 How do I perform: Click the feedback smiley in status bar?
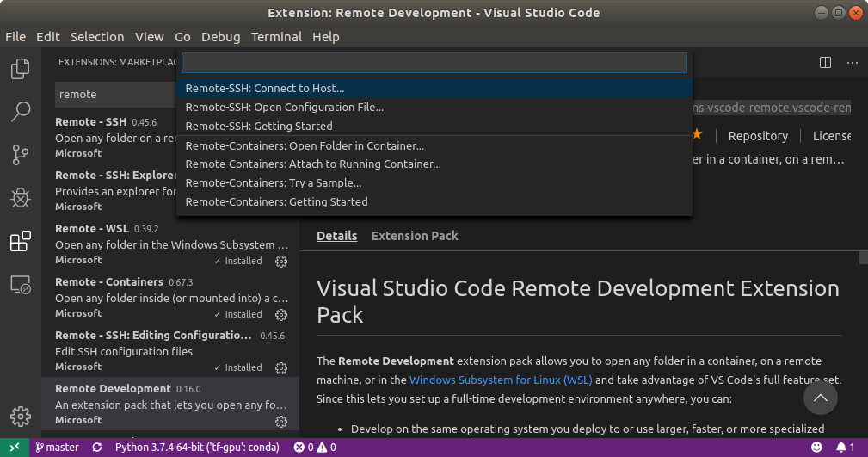point(816,447)
